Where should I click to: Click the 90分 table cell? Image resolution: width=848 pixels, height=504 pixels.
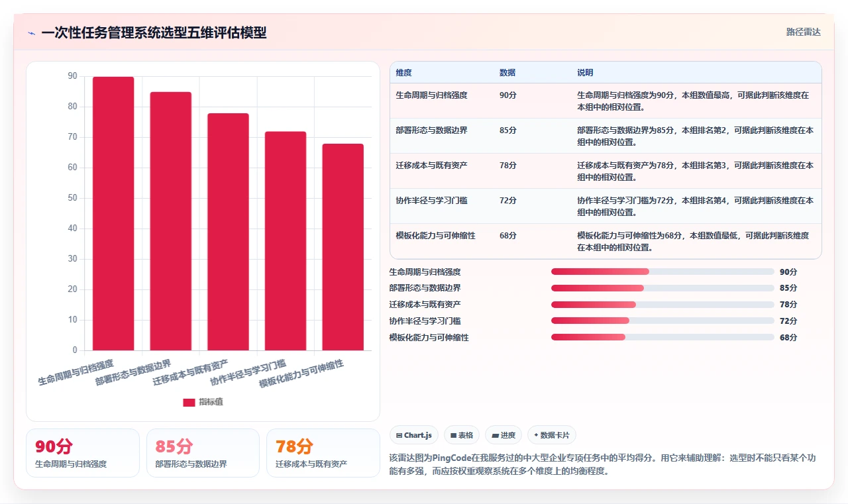[533, 101]
